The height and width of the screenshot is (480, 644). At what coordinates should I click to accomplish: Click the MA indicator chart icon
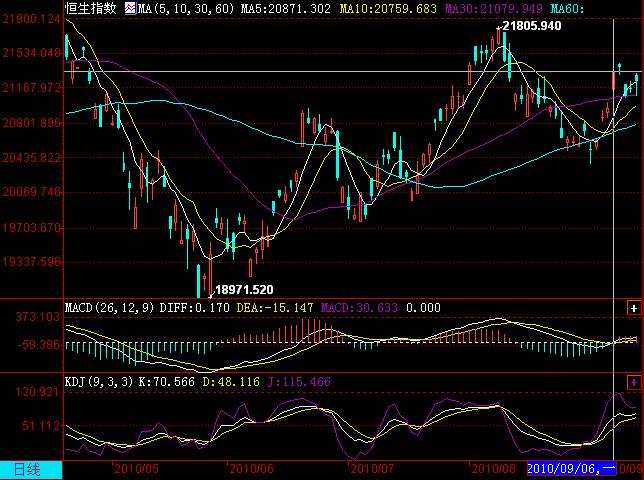click(x=131, y=8)
